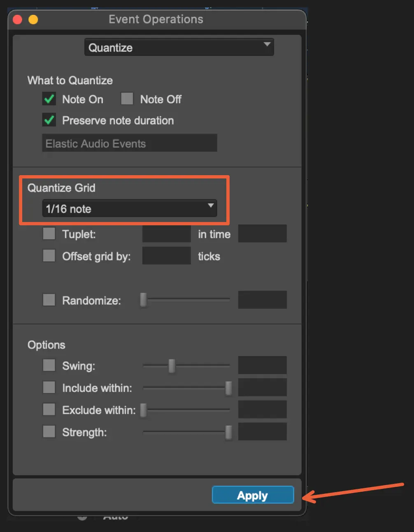Click the 'in time' value field
This screenshot has width=414, height=532.
point(262,234)
